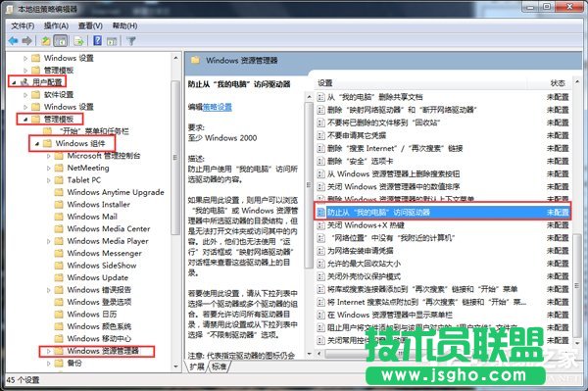Click the policy icon beside 删除“安全”选项卡

point(321,161)
